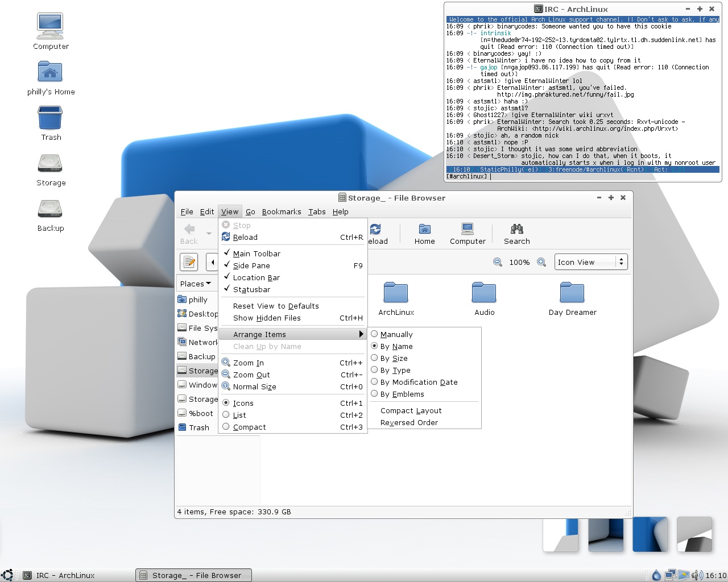The image size is (728, 582).
Task: Open the Bookmarks menu
Action: (x=282, y=211)
